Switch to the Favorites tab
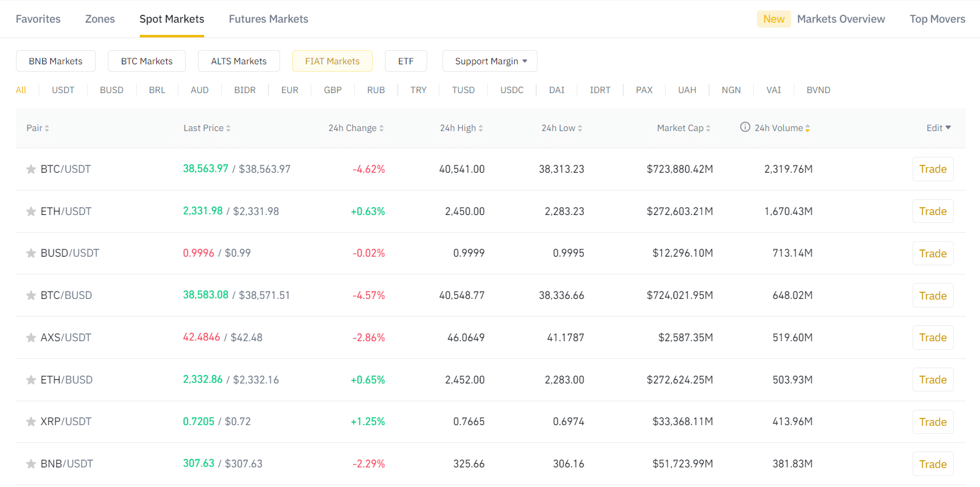The height and width of the screenshot is (487, 980). click(x=38, y=19)
